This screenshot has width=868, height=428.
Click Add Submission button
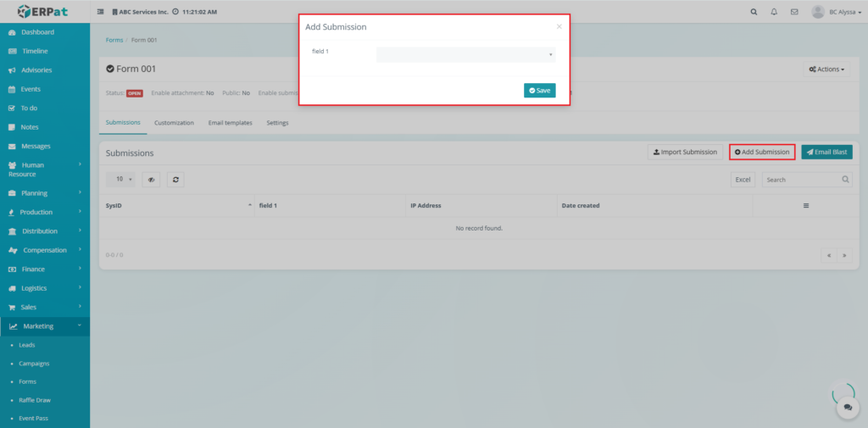pyautogui.click(x=762, y=152)
